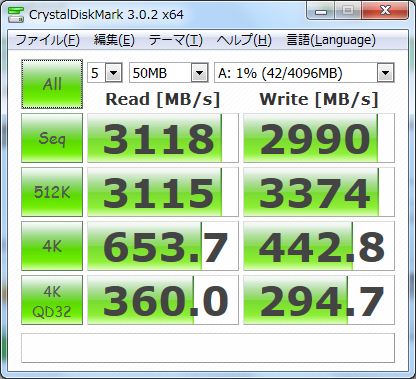Expand the 50MB test size dropdown
The height and width of the screenshot is (379, 416).
click(200, 73)
